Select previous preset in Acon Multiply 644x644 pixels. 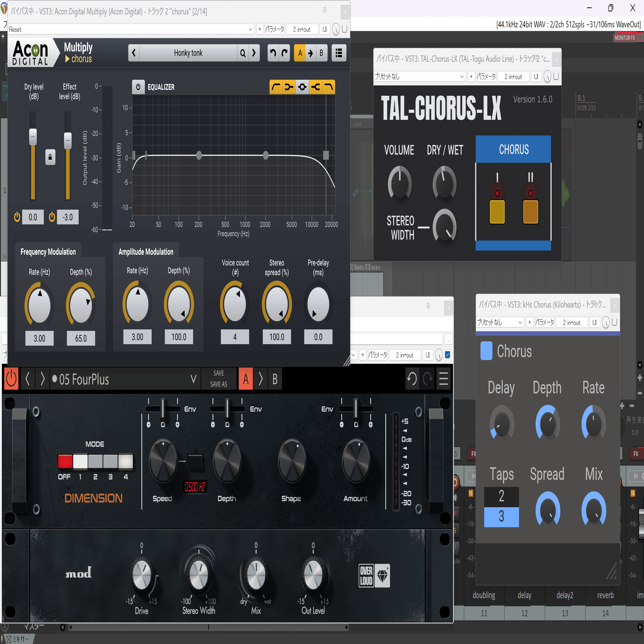coord(134,53)
